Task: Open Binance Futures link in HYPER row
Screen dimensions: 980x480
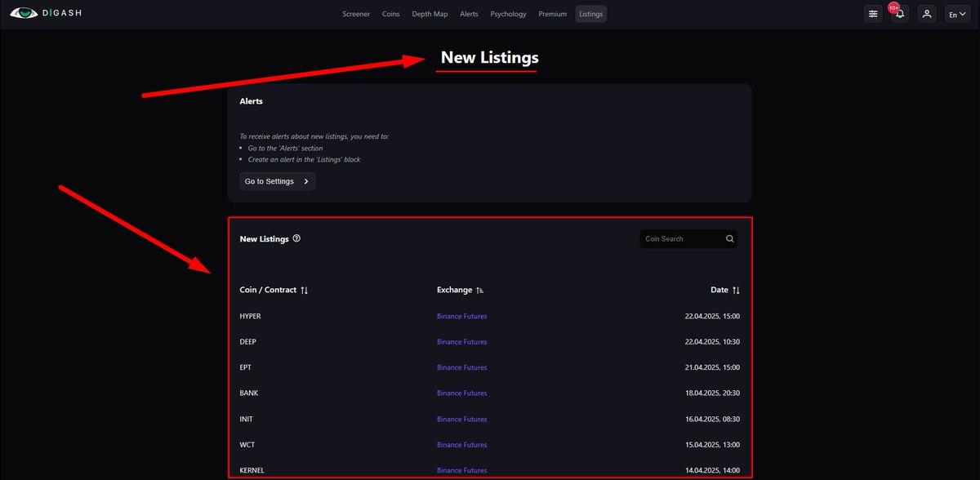Action: (x=461, y=316)
